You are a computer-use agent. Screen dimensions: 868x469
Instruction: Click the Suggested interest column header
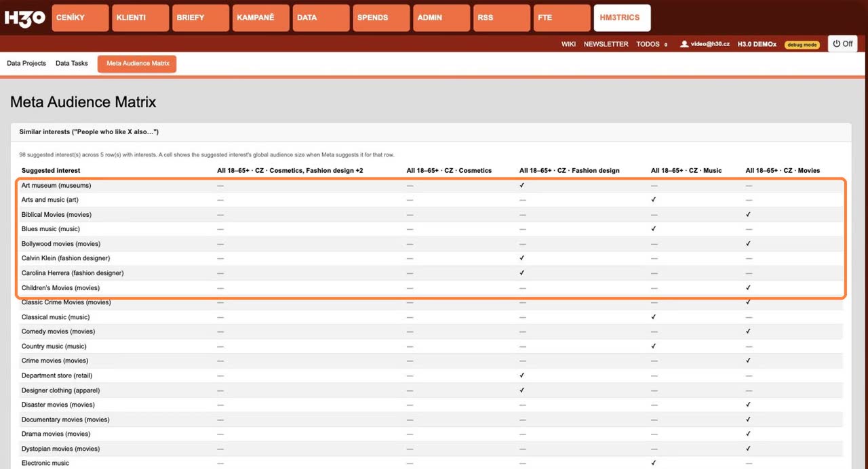pos(51,171)
